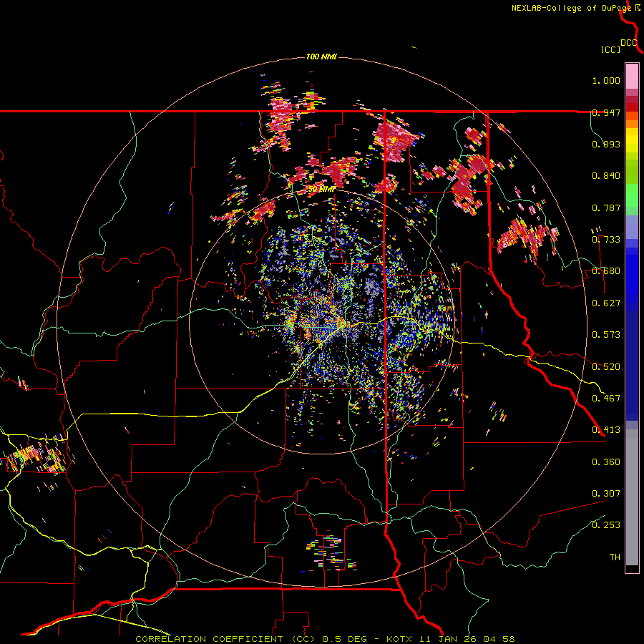The image size is (644, 644).
Task: Pick the bright green color bar segment
Action: tap(632, 195)
